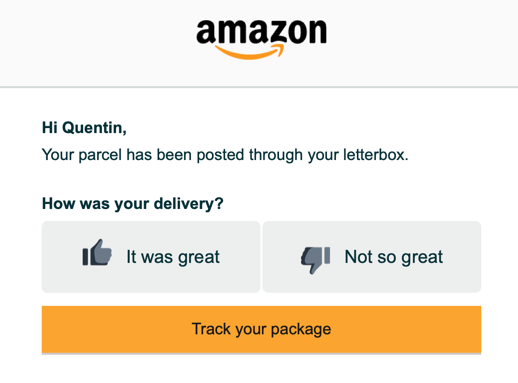Click the Amazon logo in the header
This screenshot has width=518, height=383.
[261, 40]
